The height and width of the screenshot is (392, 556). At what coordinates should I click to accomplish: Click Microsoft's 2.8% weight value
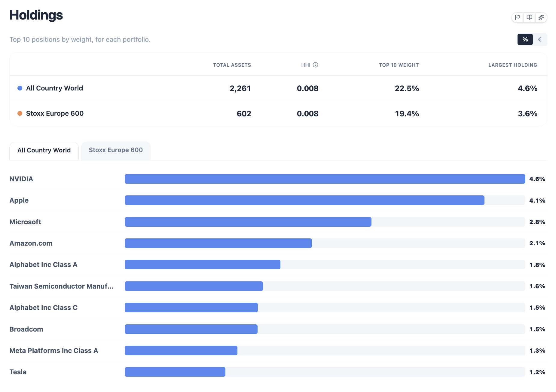pos(537,222)
